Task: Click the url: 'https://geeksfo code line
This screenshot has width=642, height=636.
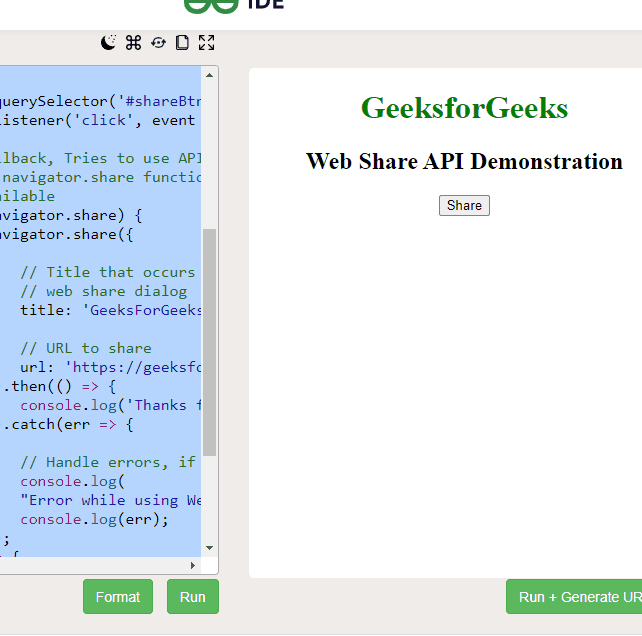Action: tap(111, 367)
